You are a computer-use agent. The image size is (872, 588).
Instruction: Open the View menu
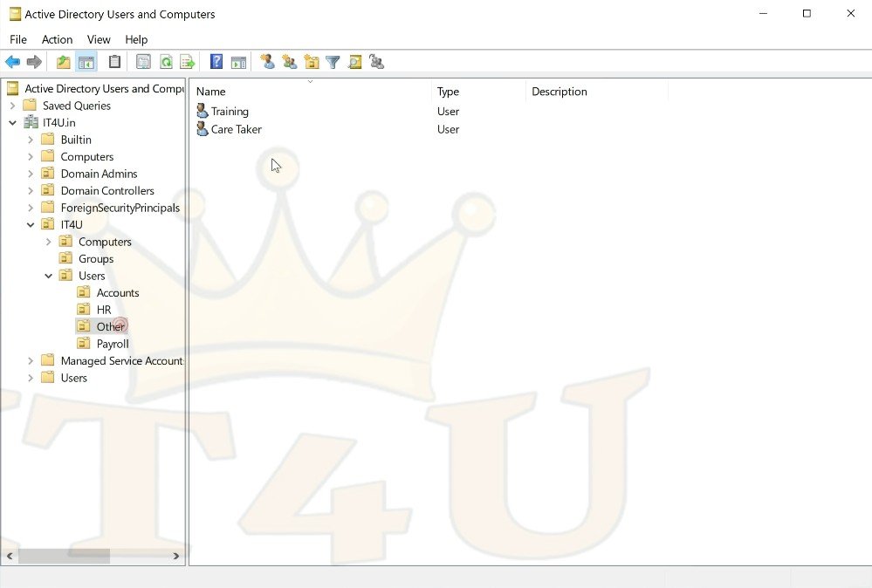pos(99,39)
